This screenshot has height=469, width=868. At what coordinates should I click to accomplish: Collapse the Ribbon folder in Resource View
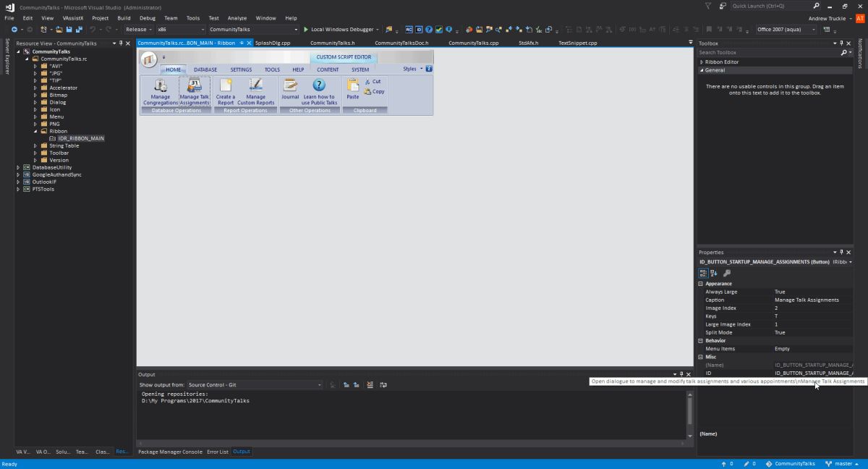tap(35, 131)
